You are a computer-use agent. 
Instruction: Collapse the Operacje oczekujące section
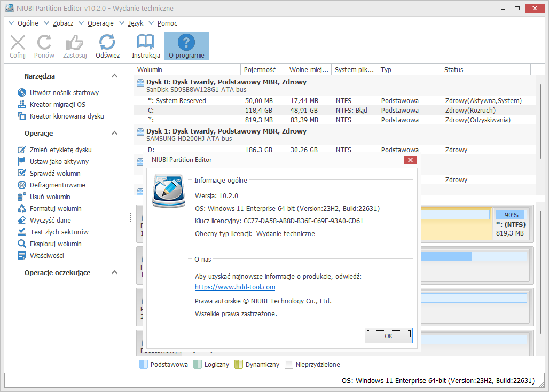coord(114,272)
